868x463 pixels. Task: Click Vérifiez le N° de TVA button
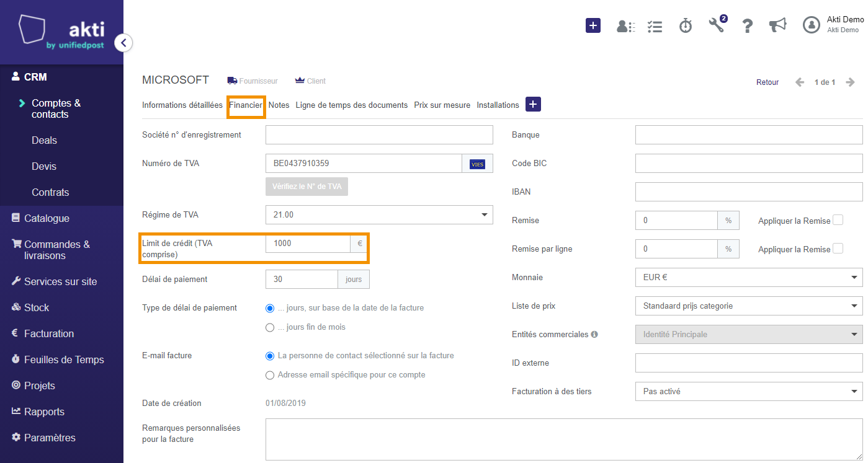[x=306, y=186]
